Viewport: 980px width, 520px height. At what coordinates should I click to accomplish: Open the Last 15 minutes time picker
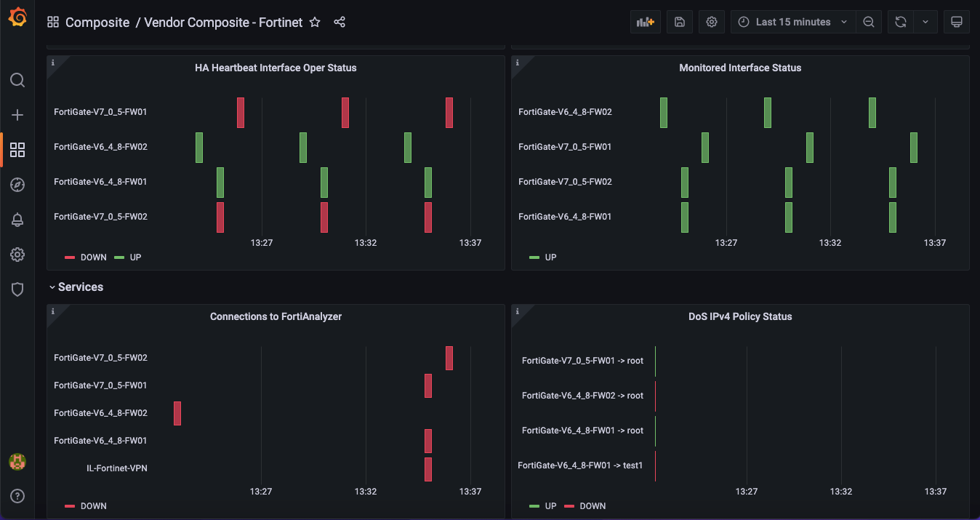point(793,22)
